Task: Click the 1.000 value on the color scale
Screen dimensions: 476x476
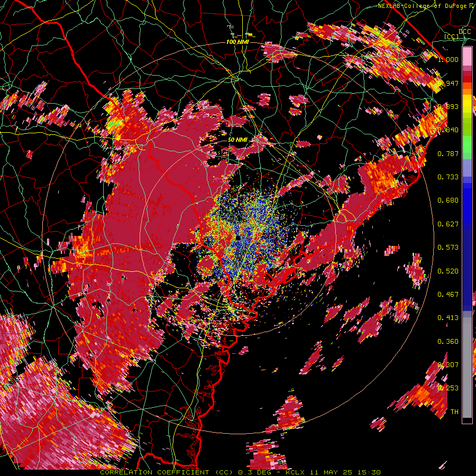Action: pos(448,59)
